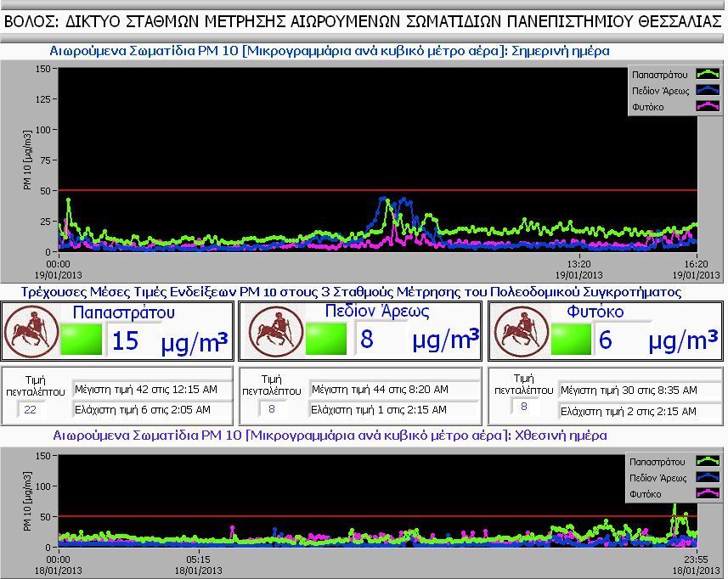Viewport: 728px width, 579px height.
Task: Select the Φυτόκο label in yesterday's chart legend
Action: [646, 494]
